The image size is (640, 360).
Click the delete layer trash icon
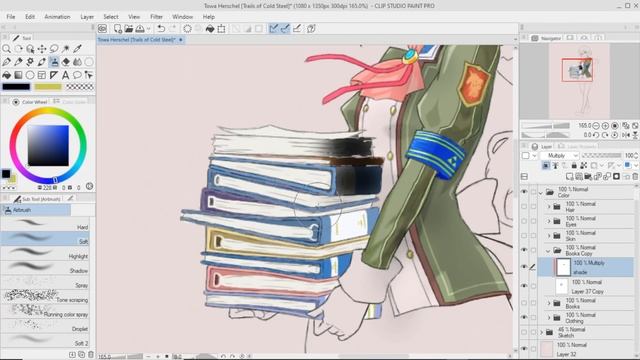pyautogui.click(x=635, y=176)
